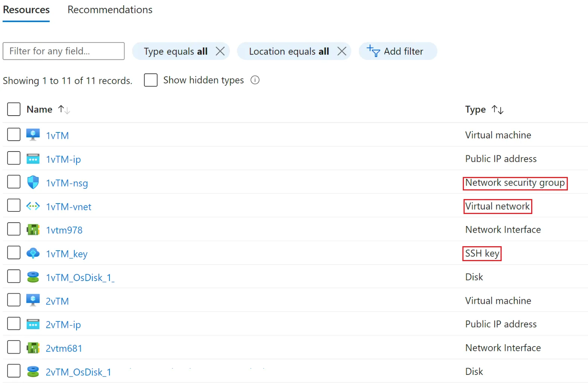The height and width of the screenshot is (388, 588).
Task: Open the 1vTM-vnet resource link
Action: coord(68,207)
